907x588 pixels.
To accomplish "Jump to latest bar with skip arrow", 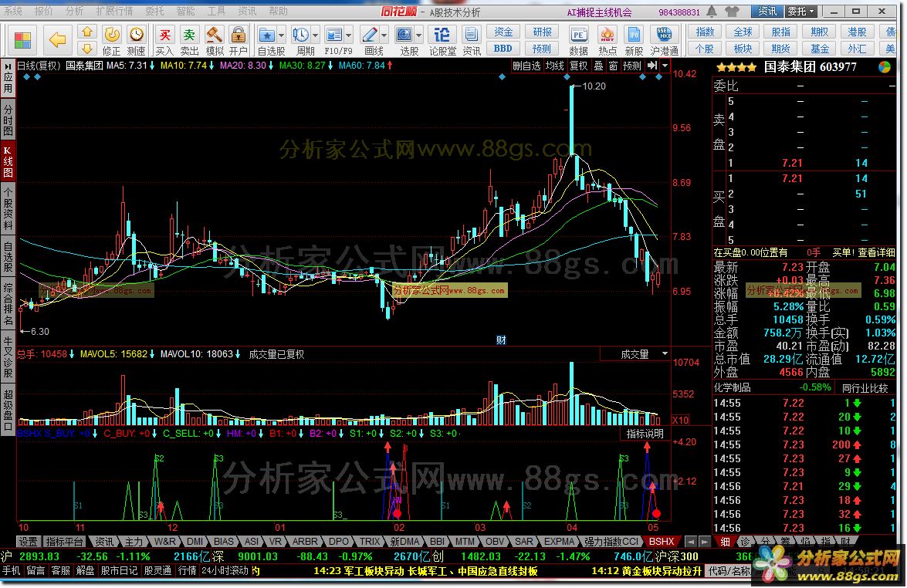I will pyautogui.click(x=652, y=66).
